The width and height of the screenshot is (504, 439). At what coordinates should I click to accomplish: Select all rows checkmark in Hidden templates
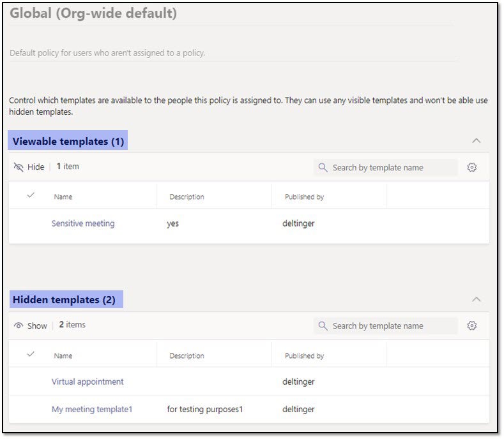pos(31,355)
